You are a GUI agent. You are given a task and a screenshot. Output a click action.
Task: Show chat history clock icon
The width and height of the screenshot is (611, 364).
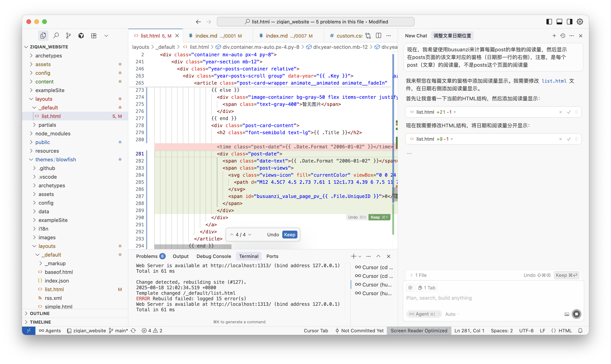point(563,36)
